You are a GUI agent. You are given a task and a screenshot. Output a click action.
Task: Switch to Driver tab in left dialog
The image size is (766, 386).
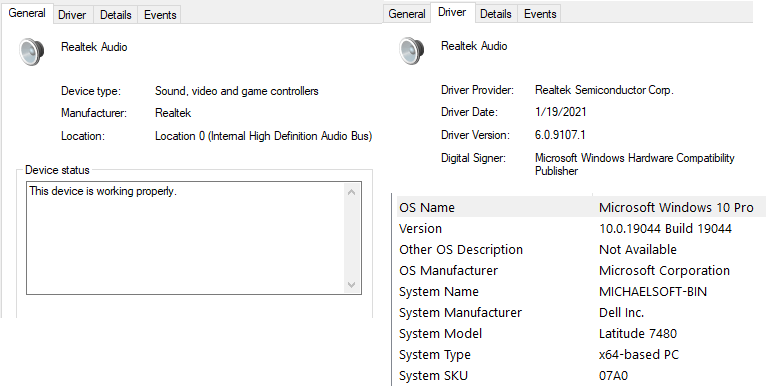click(72, 15)
